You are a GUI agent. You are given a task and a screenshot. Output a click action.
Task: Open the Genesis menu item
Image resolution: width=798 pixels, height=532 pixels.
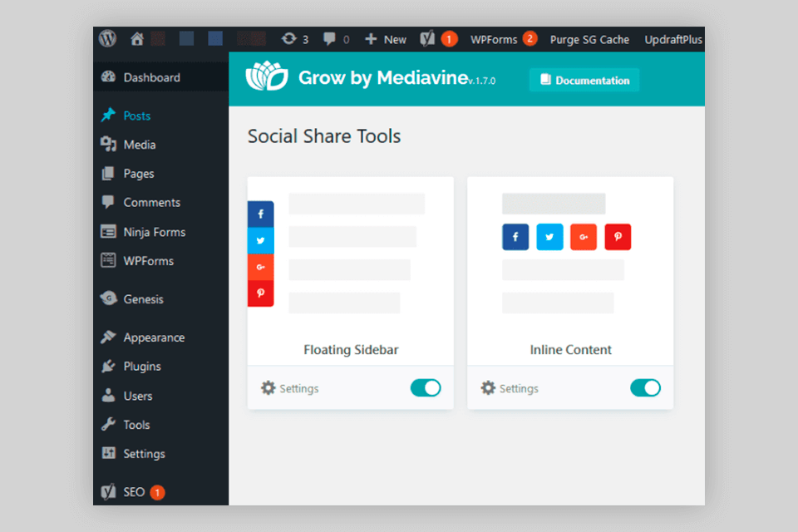(160, 299)
